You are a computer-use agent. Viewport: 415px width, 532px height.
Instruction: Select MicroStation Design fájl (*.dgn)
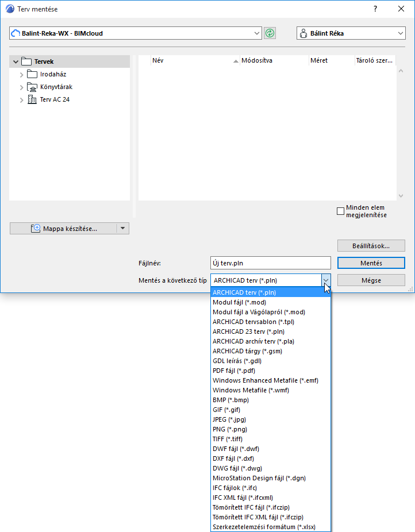pos(271,478)
